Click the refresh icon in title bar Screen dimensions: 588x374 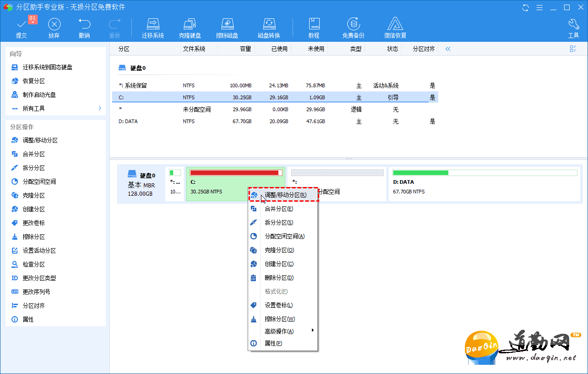coord(526,7)
